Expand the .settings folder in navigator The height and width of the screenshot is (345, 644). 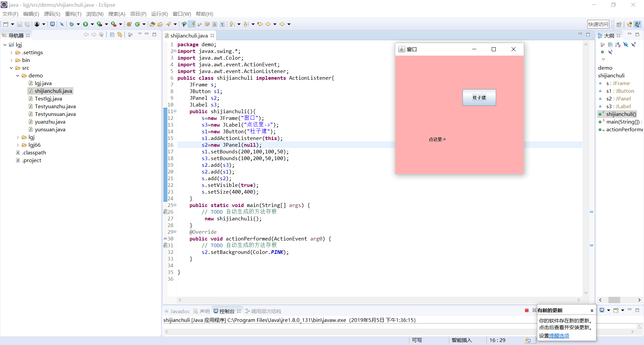coord(11,53)
